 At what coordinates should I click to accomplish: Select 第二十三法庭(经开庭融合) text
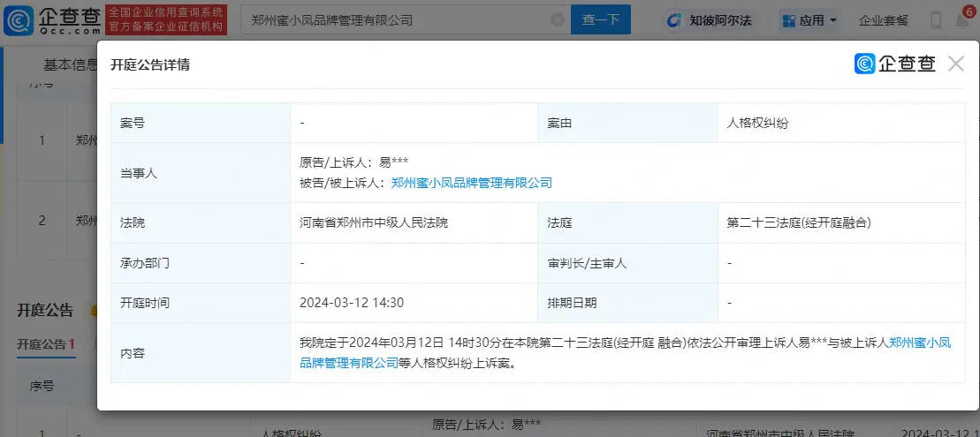(799, 222)
